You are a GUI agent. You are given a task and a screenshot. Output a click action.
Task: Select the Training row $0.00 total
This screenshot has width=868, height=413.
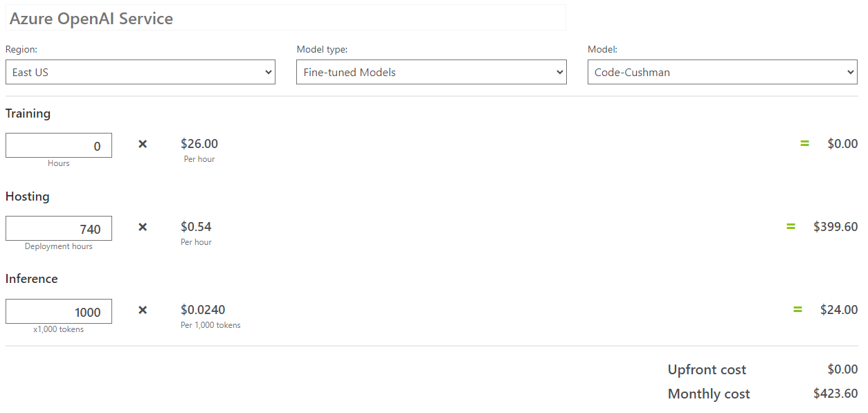pyautogui.click(x=842, y=144)
